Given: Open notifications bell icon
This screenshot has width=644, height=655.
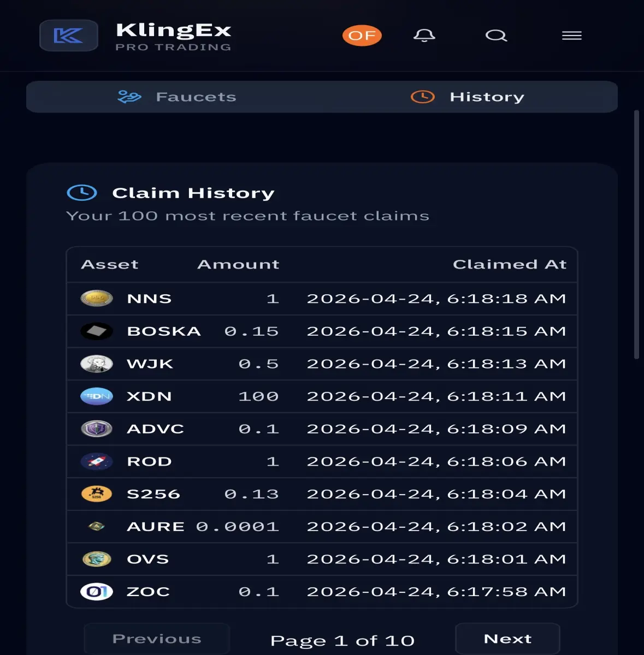Looking at the screenshot, I should pos(424,36).
